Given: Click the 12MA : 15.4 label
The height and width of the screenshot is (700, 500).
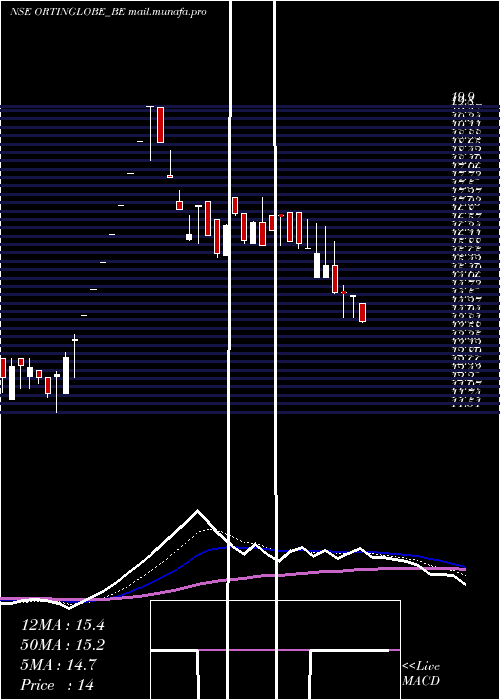Looking at the screenshot, I should (62, 625).
